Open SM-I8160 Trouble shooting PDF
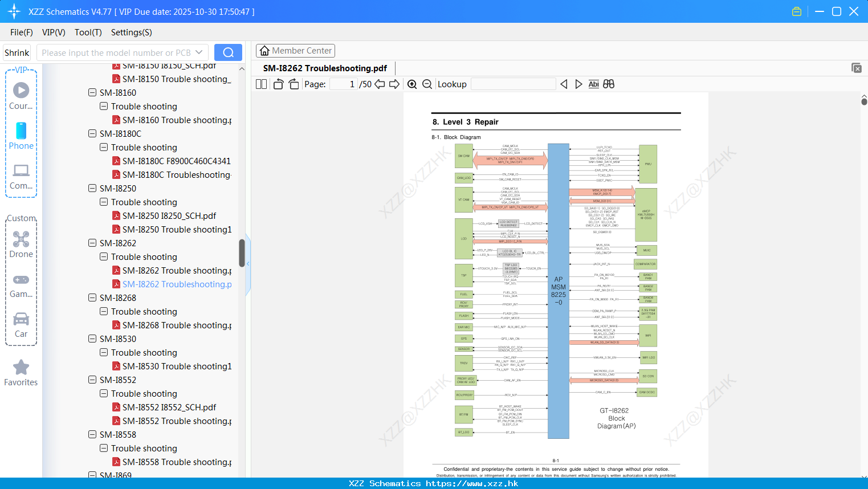This screenshot has height=489, width=868. coord(172,120)
